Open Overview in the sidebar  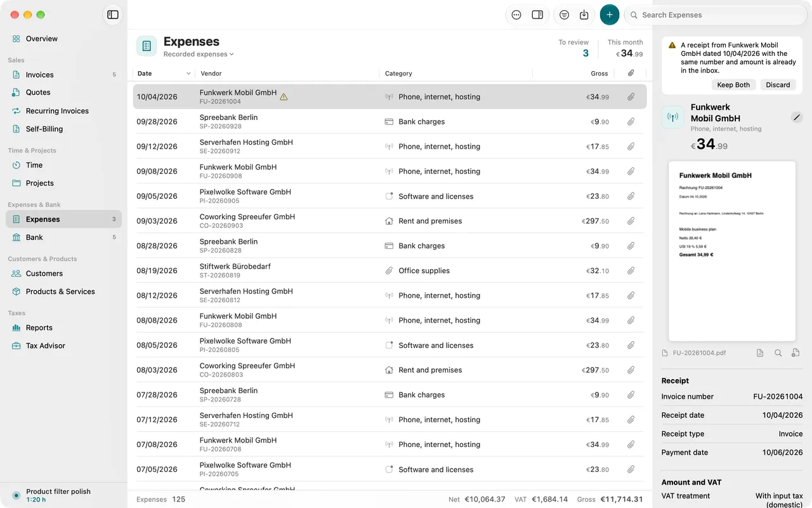tap(63, 39)
